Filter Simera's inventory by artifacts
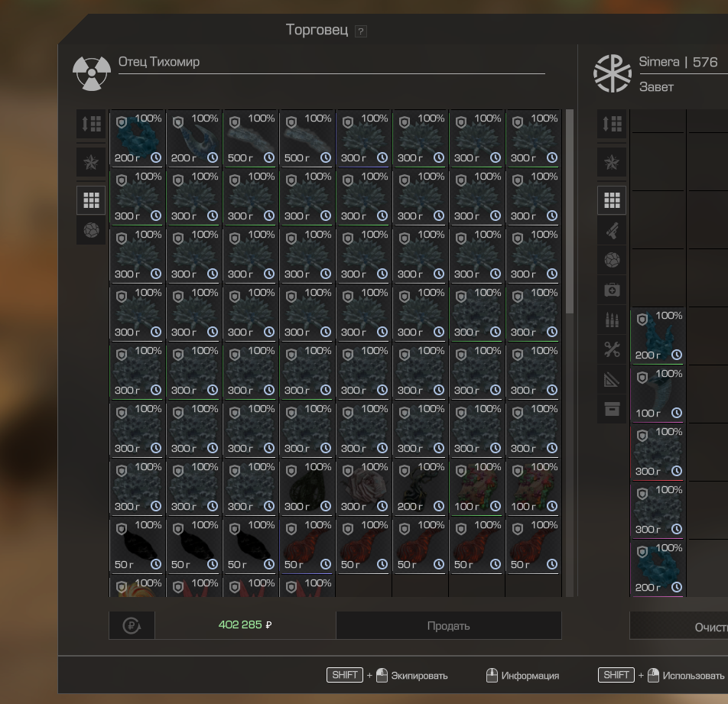Screen dimensions: 728x704 point(612,260)
